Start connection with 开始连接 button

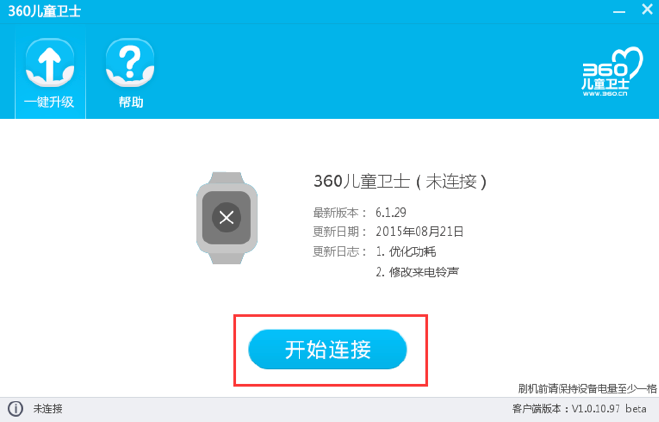click(327, 349)
